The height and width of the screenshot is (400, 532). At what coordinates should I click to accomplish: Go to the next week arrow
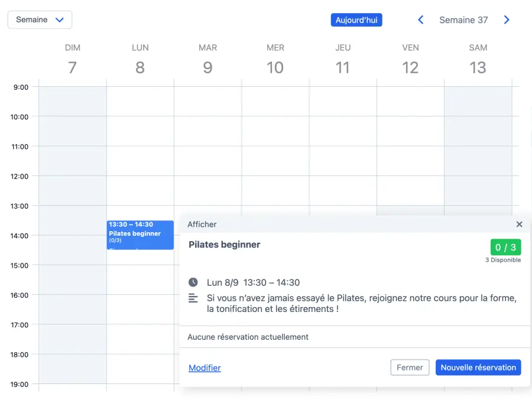point(507,20)
